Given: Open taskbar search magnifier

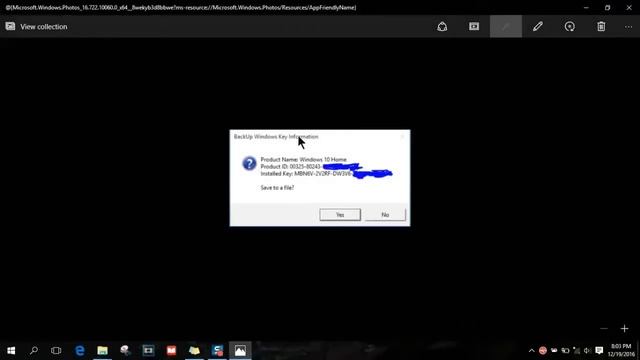Looking at the screenshot, I should [x=34, y=350].
